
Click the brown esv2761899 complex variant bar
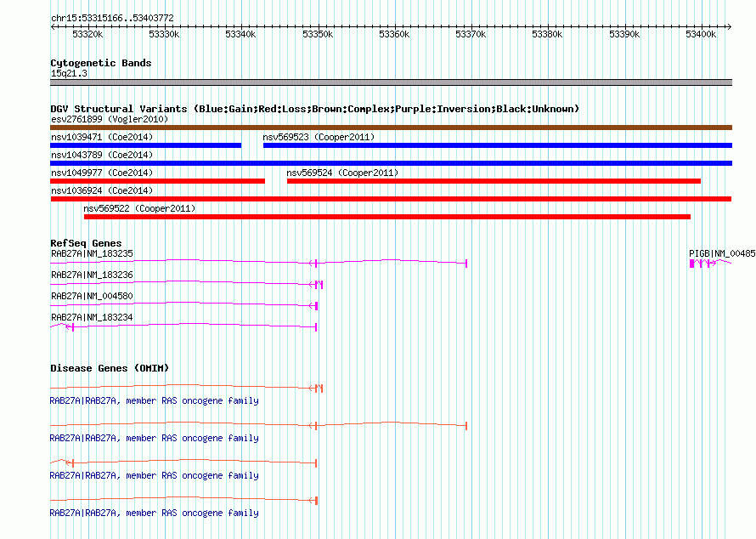pyautogui.click(x=391, y=128)
